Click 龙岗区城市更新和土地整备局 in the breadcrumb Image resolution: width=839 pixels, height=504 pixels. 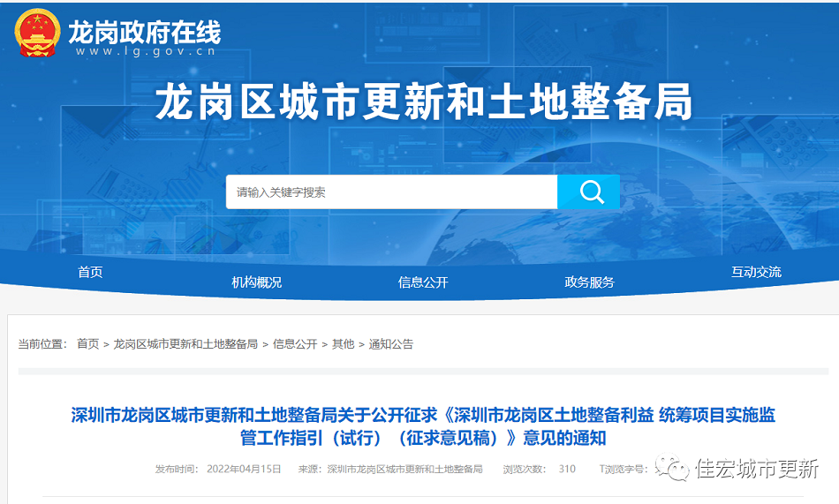tap(185, 343)
